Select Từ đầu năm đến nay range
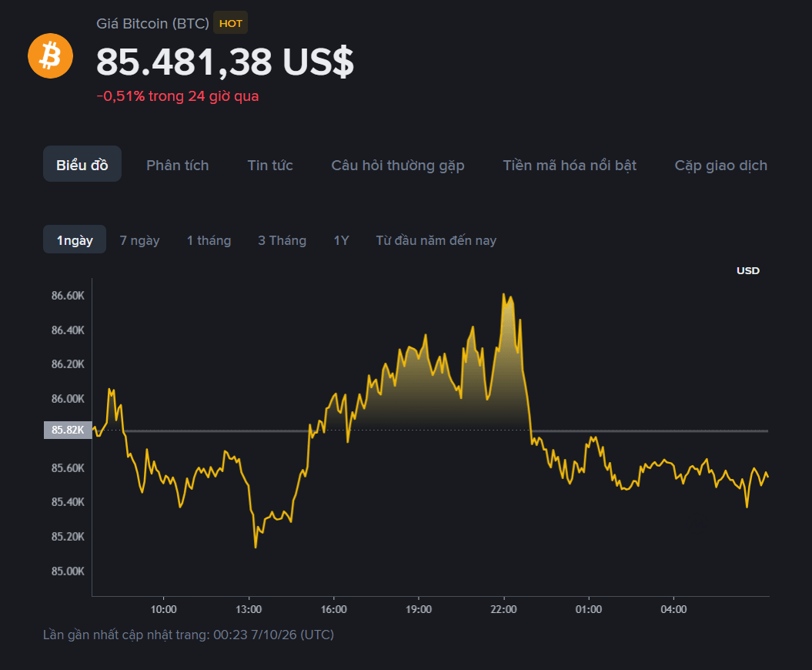The image size is (812, 670). [436, 240]
